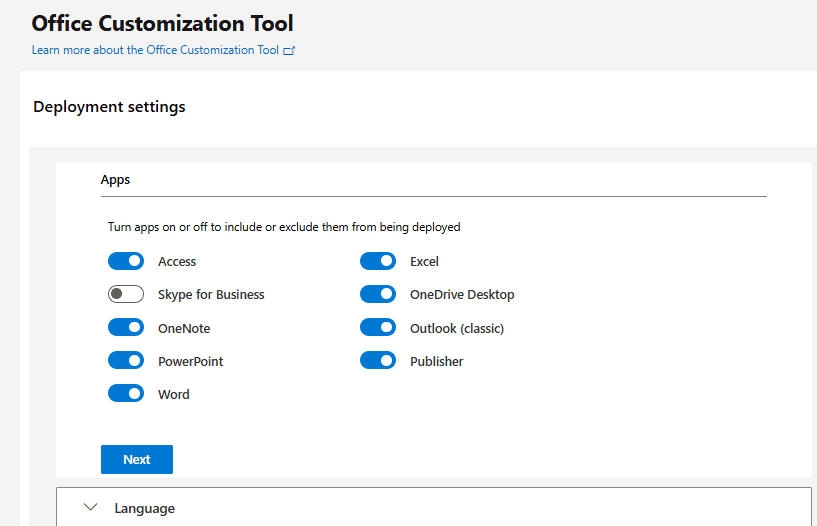Exclude Outlook (classic) using its toggle
Image resolution: width=817 pixels, height=526 pixels.
[378, 328]
